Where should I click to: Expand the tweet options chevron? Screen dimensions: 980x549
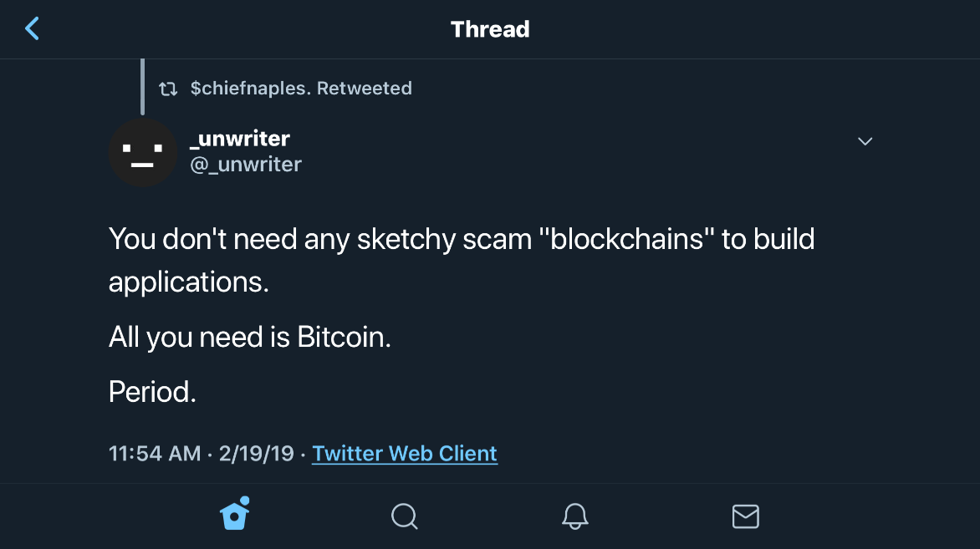point(865,141)
